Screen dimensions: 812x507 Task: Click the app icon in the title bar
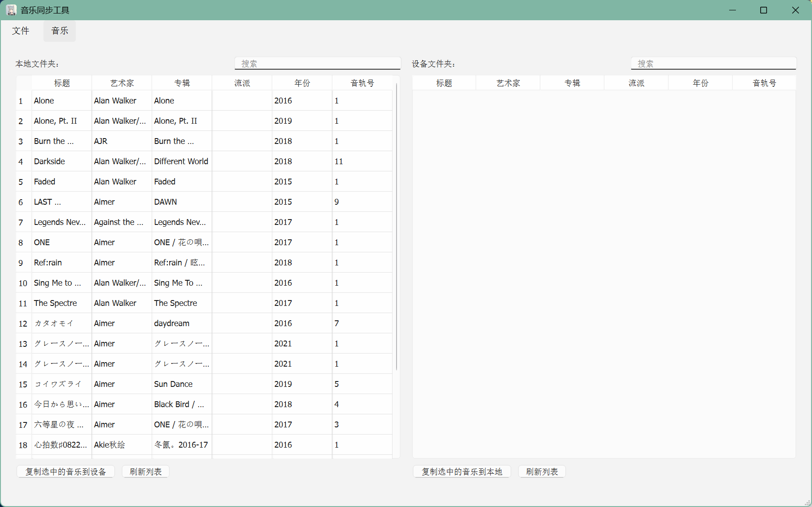(x=11, y=10)
